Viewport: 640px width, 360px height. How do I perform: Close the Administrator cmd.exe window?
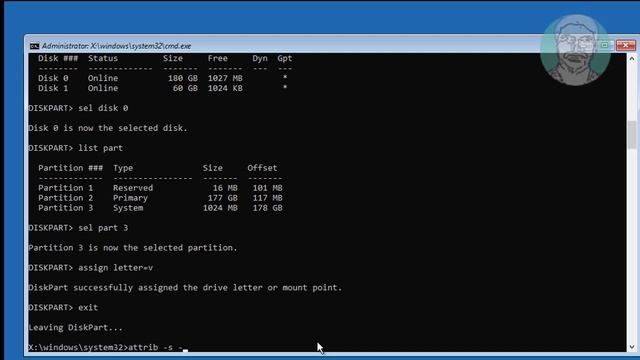tap(625, 45)
